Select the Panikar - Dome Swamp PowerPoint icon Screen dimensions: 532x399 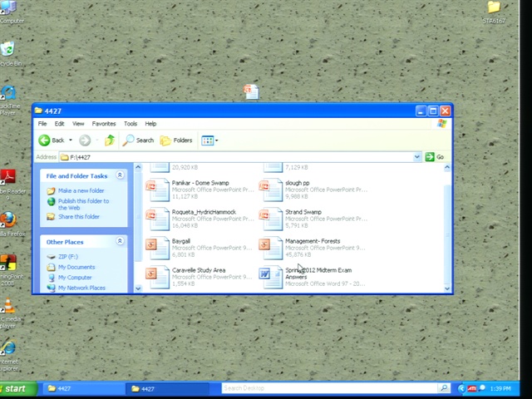coord(157,190)
